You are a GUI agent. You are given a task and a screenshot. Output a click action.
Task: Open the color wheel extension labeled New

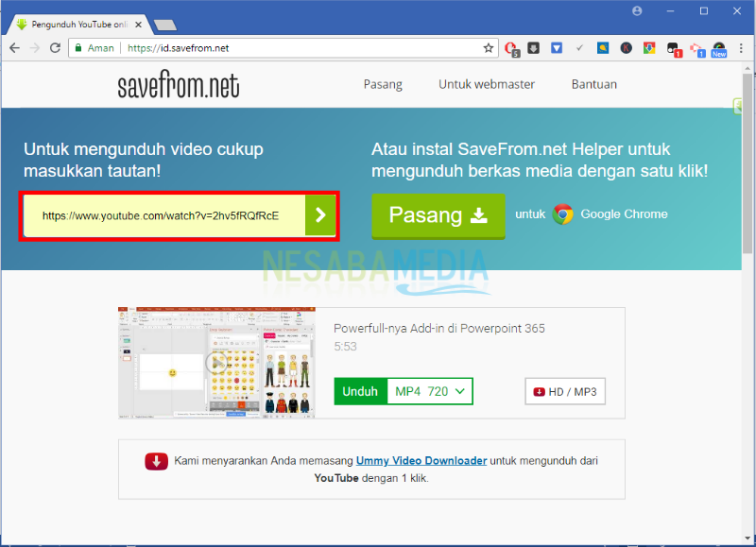coord(719,49)
